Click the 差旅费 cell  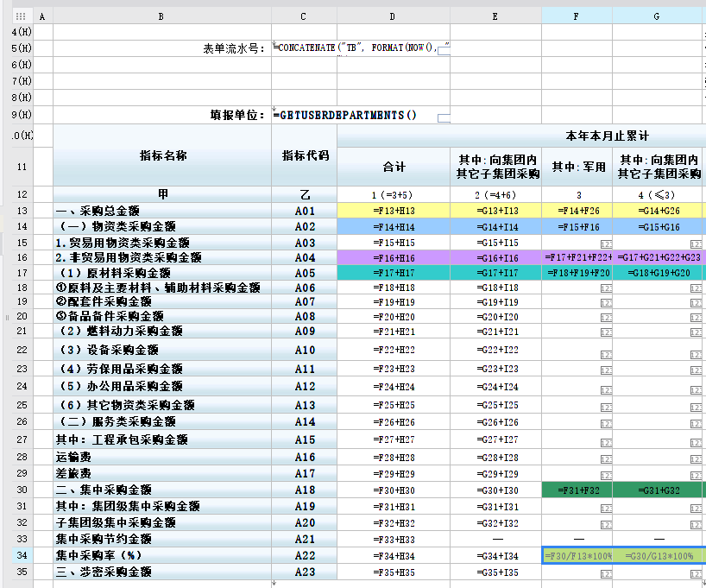(162, 473)
